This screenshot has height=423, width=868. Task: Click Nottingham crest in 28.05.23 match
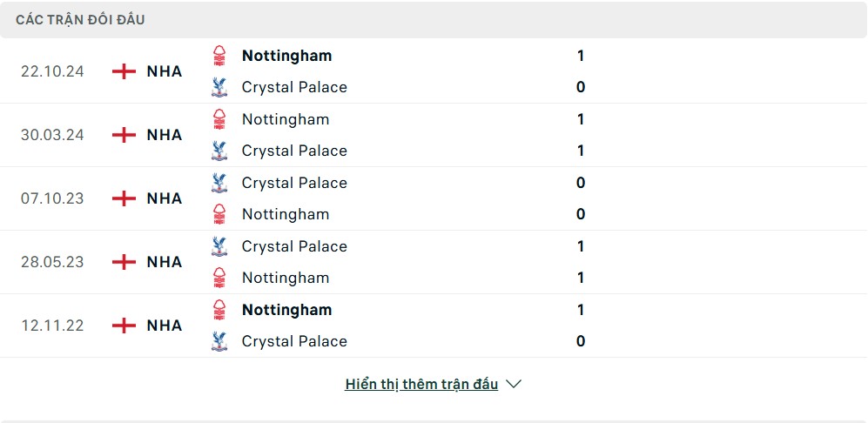[x=219, y=278]
